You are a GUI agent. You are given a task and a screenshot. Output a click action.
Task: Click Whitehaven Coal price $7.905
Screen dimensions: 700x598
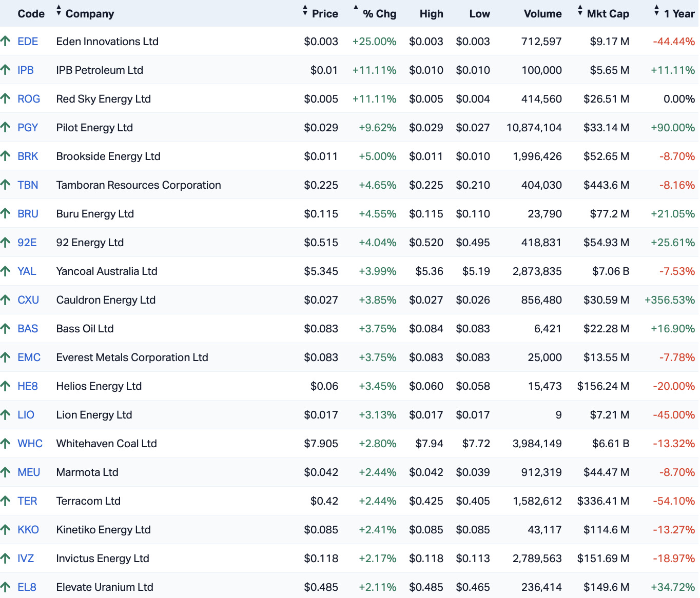click(x=321, y=444)
